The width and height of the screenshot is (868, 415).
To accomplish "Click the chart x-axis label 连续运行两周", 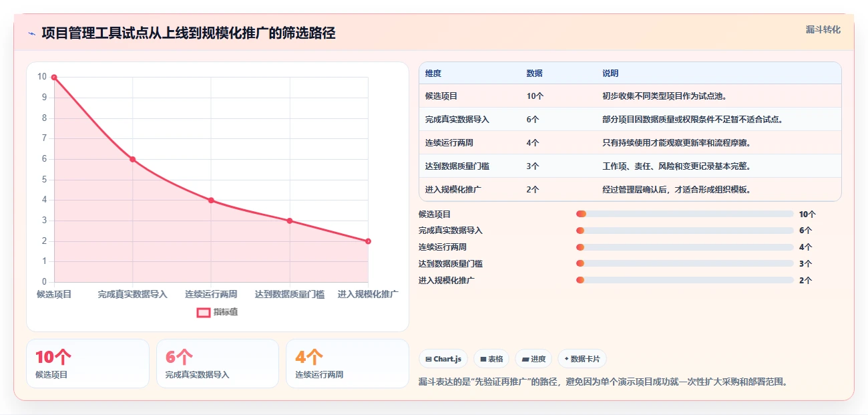I will pos(211,294).
